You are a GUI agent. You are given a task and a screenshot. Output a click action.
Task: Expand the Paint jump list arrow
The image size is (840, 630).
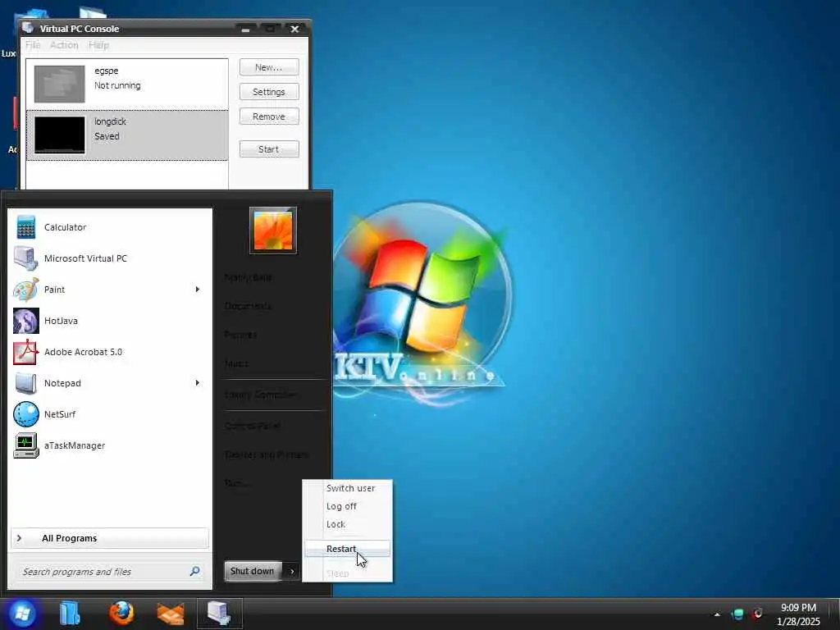click(198, 290)
